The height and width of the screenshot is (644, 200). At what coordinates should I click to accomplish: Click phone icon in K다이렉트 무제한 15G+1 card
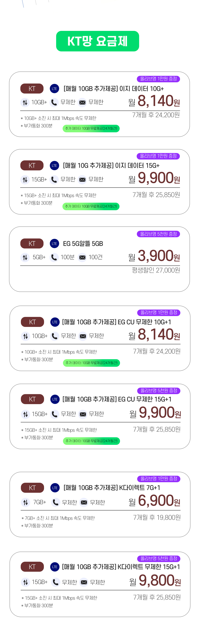(x=55, y=582)
